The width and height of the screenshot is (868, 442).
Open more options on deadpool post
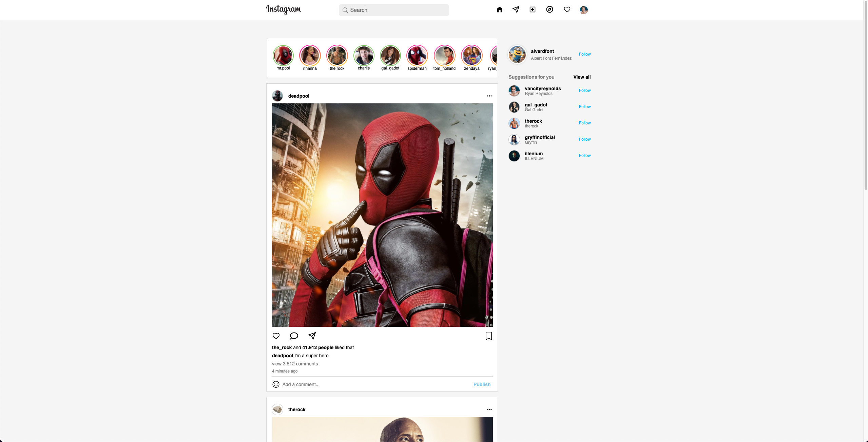[x=489, y=96]
